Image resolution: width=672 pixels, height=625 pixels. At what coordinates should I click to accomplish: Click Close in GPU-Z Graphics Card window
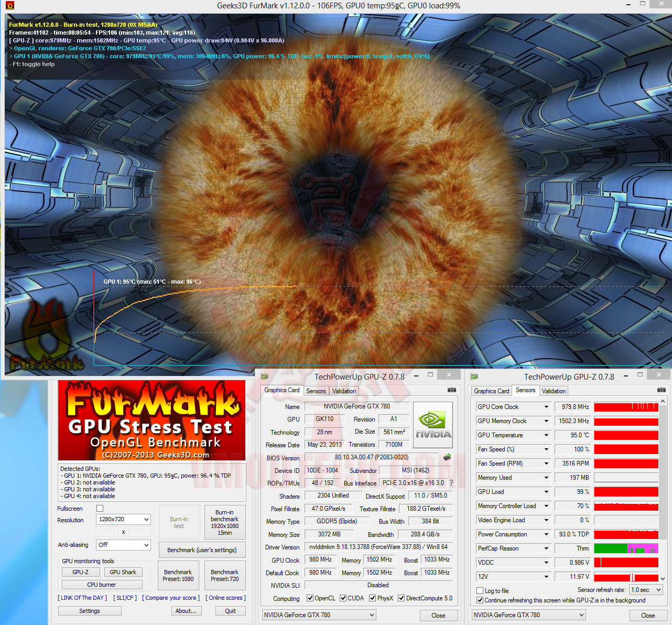coord(439,616)
